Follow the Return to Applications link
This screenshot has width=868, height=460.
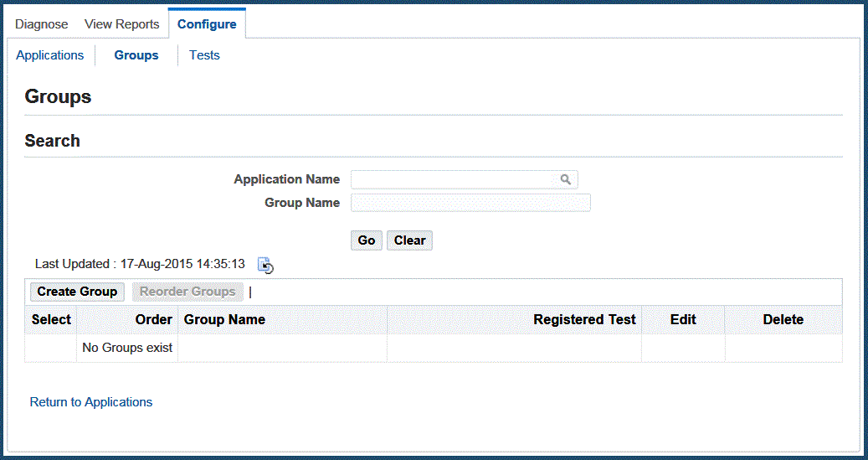click(90, 402)
